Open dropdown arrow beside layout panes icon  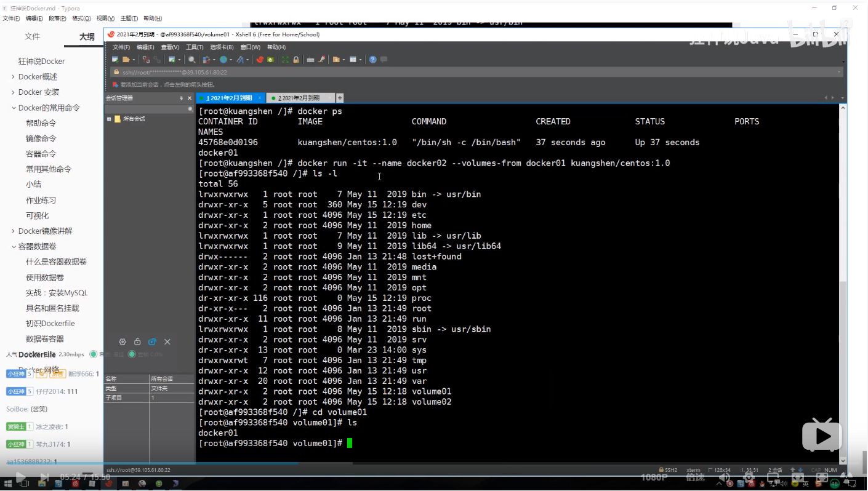tap(360, 60)
